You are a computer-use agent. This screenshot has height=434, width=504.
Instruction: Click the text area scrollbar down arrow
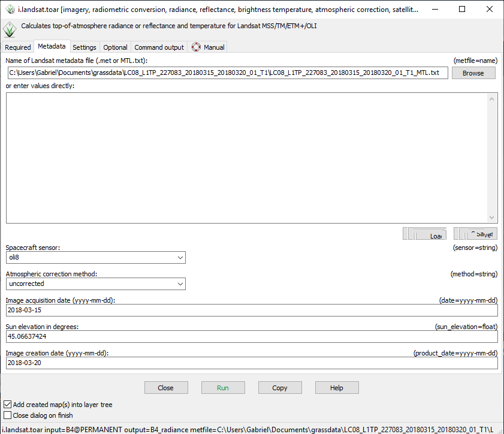point(492,218)
